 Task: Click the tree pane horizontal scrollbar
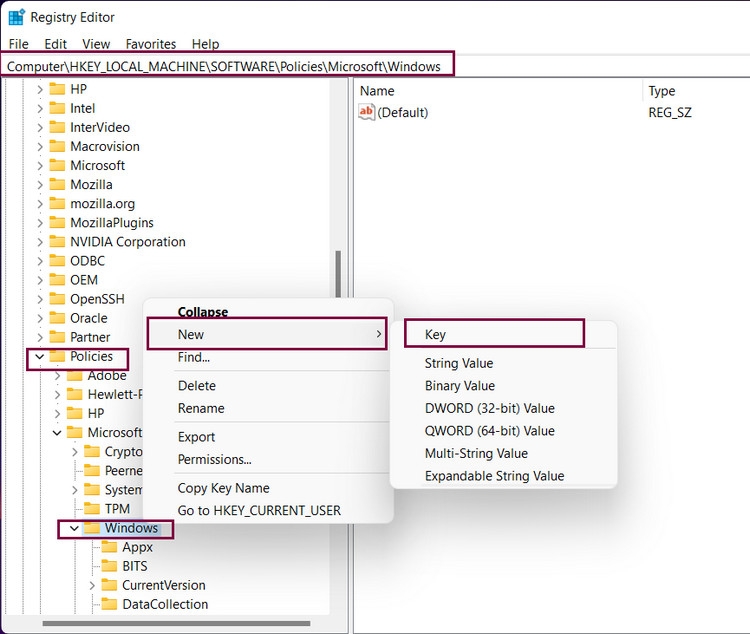pos(176,623)
